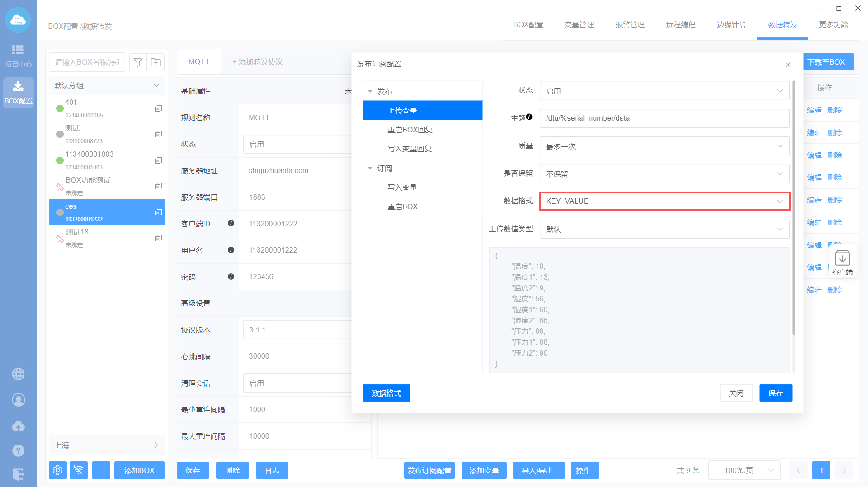Open the 质量 dropdown showing 最多一次
Screen dimensions: 868x487
pos(664,146)
